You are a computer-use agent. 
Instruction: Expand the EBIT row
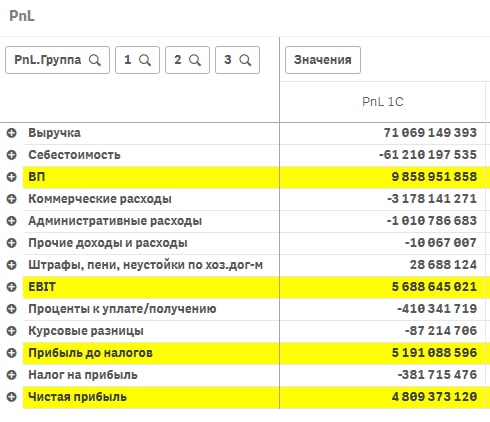[12, 287]
